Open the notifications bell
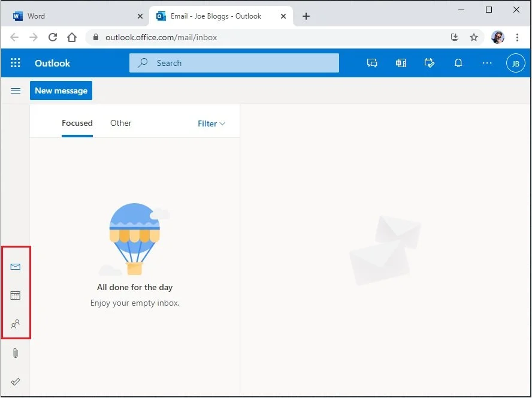The width and height of the screenshot is (532, 398). [458, 63]
